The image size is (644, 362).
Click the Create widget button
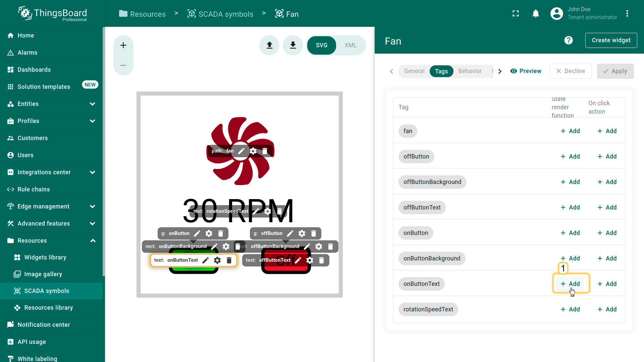tap(611, 41)
